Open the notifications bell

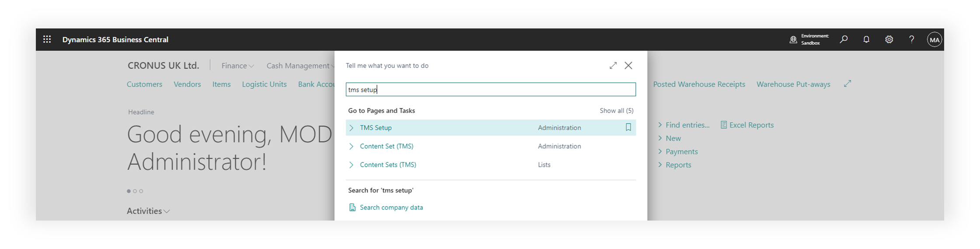[x=866, y=39]
